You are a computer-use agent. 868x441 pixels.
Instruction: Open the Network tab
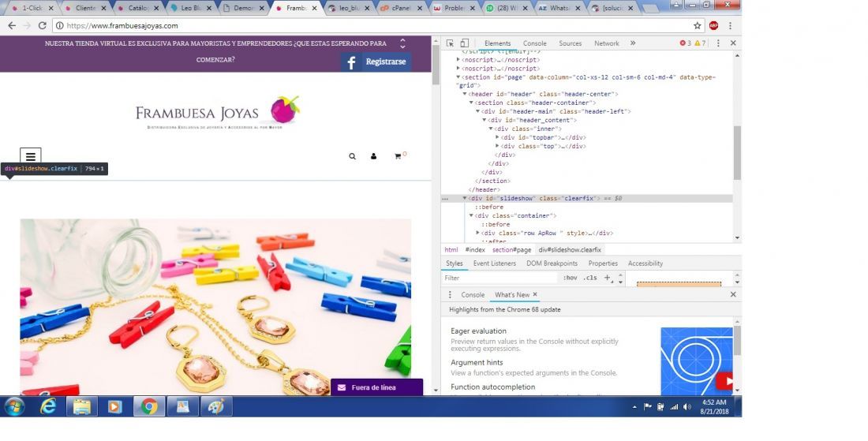tap(607, 43)
